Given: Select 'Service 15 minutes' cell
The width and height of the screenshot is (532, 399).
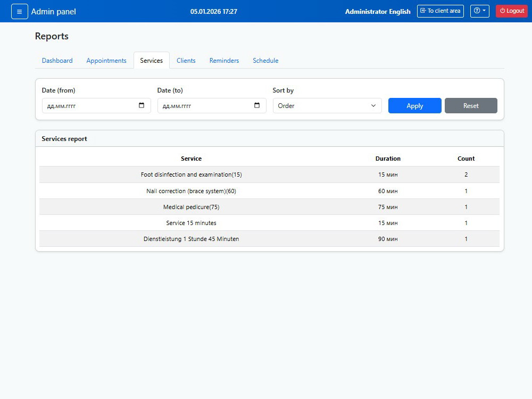Looking at the screenshot, I should [x=191, y=223].
